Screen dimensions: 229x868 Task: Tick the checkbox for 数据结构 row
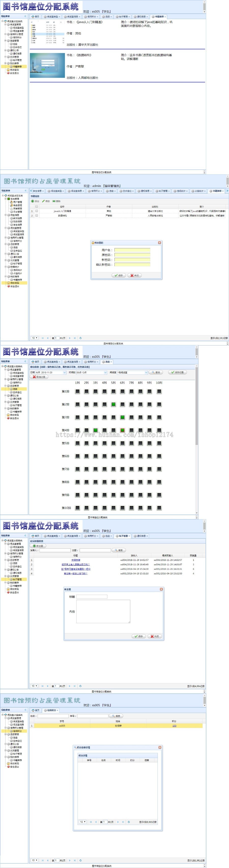tap(36, 216)
